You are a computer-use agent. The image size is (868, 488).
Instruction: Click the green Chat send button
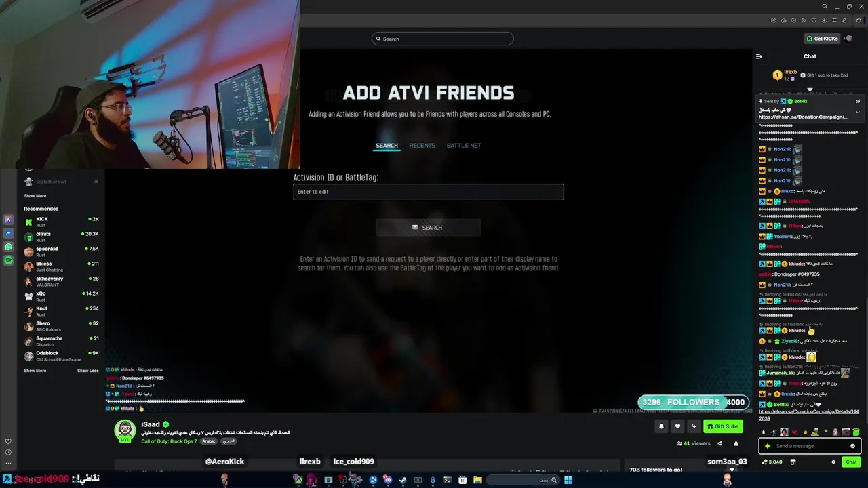click(851, 462)
